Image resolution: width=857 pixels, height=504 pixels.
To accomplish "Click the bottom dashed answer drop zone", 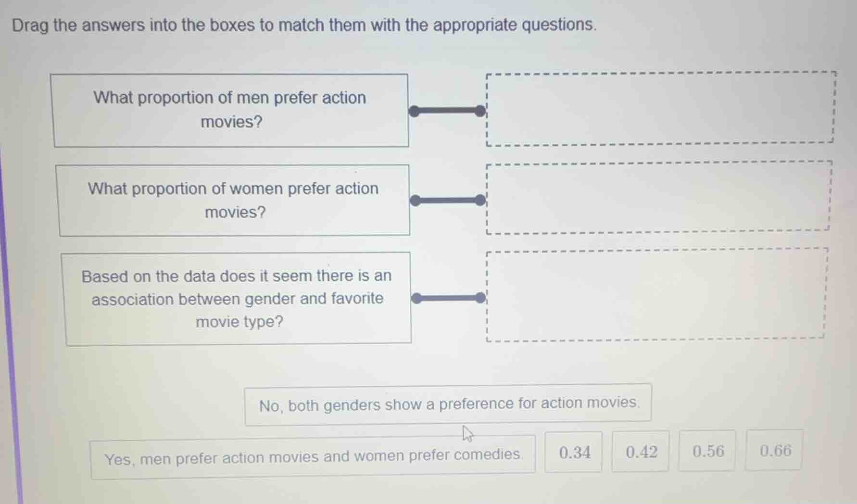I will click(x=656, y=296).
